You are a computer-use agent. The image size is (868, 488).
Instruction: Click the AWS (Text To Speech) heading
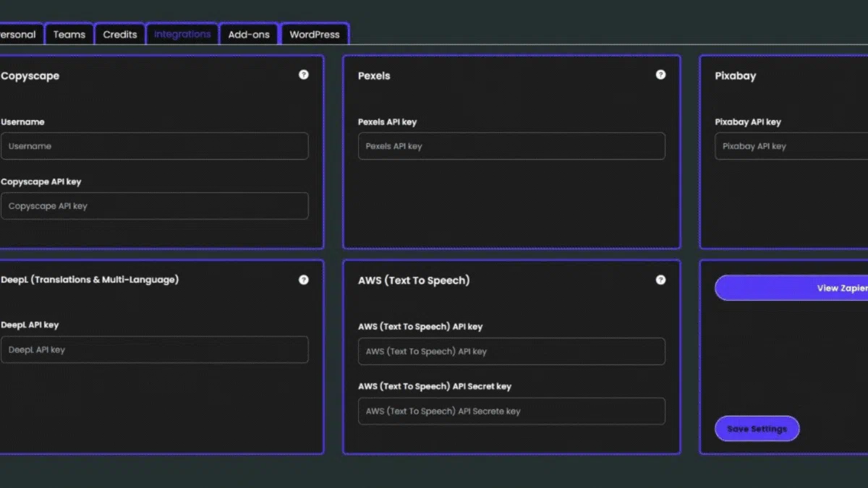414,281
